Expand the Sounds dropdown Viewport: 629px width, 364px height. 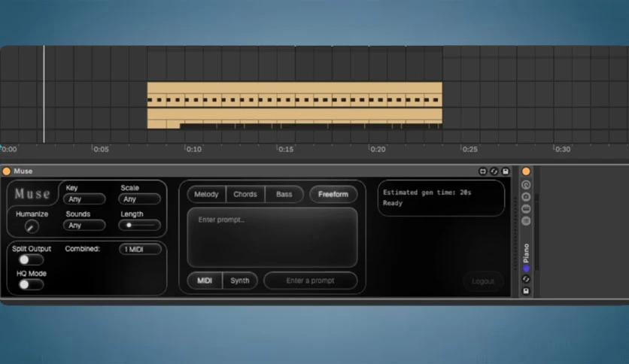click(x=84, y=225)
